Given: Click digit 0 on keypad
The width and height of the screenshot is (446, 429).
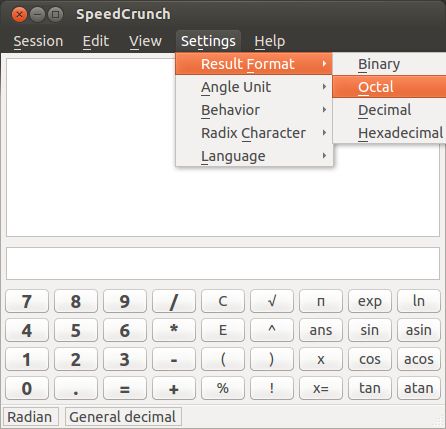Looking at the screenshot, I should [27, 388].
